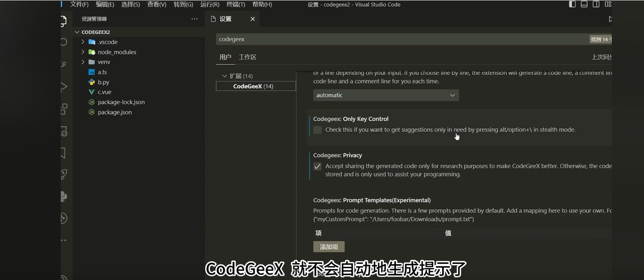Screen dimensions: 644x280
Task: Click the venv folder icon
Action: point(92,62)
